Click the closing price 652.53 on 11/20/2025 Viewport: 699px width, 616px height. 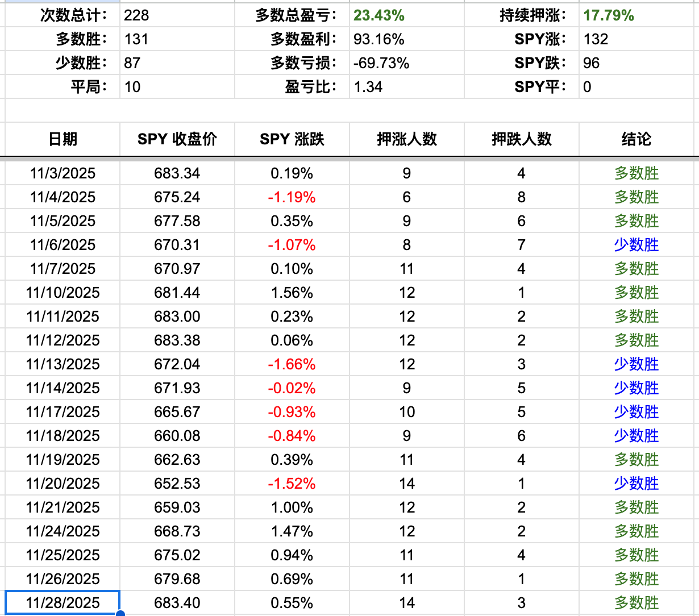[177, 484]
